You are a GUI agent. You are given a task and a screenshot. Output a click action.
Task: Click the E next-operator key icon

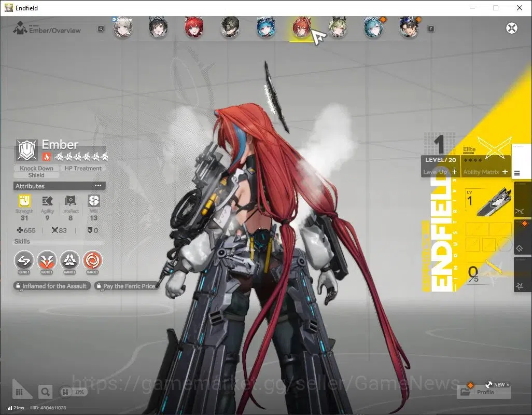click(431, 29)
